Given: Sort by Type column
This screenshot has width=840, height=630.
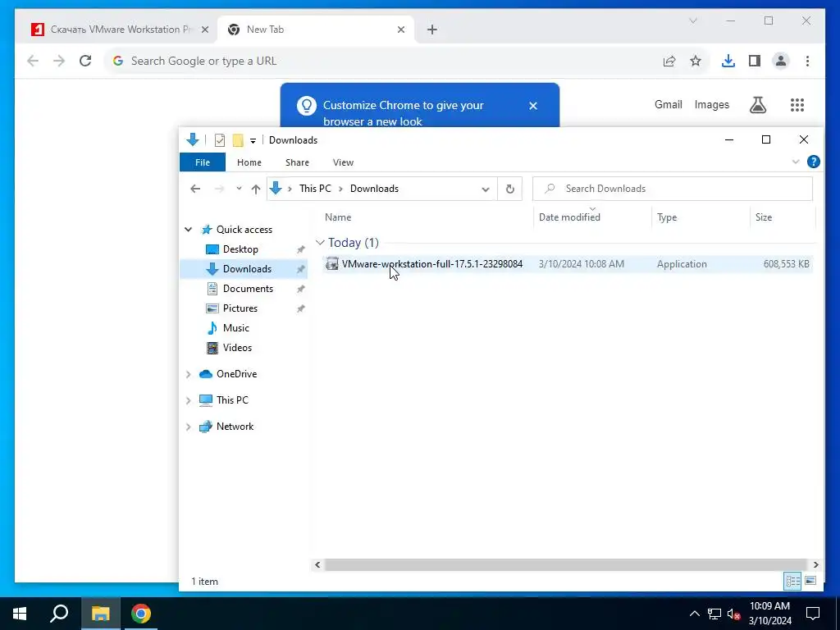Looking at the screenshot, I should click(x=667, y=217).
